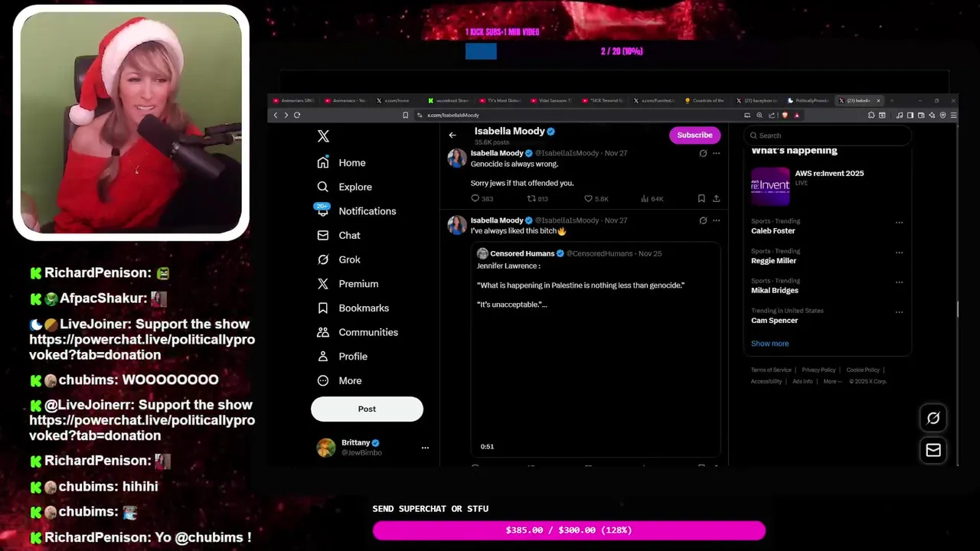Open Communities in X sidebar

pyautogui.click(x=358, y=332)
